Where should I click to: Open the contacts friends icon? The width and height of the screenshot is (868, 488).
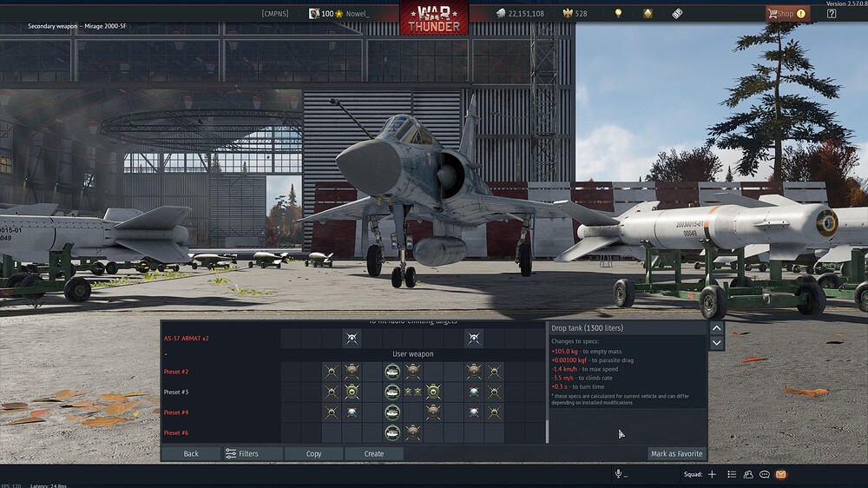(x=748, y=474)
